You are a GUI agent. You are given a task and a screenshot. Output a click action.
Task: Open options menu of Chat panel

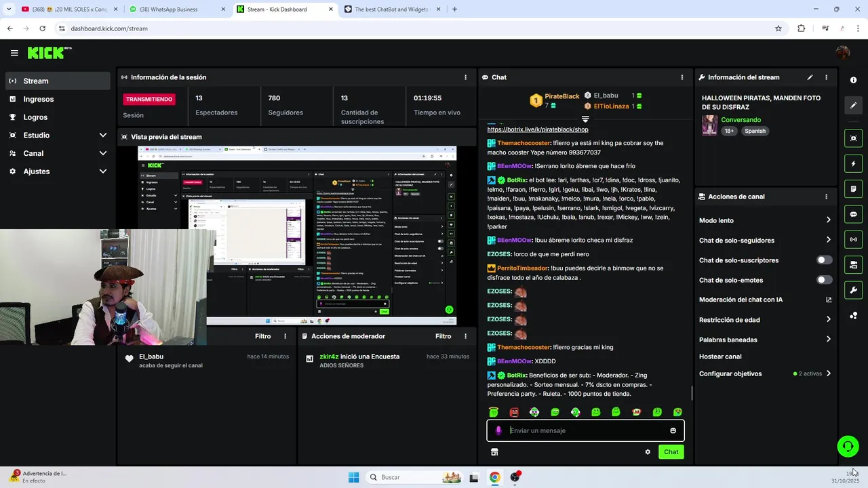[682, 77]
